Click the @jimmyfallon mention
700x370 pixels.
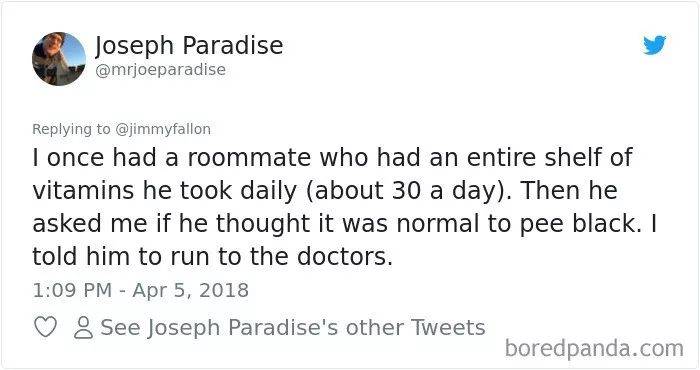[x=163, y=129]
